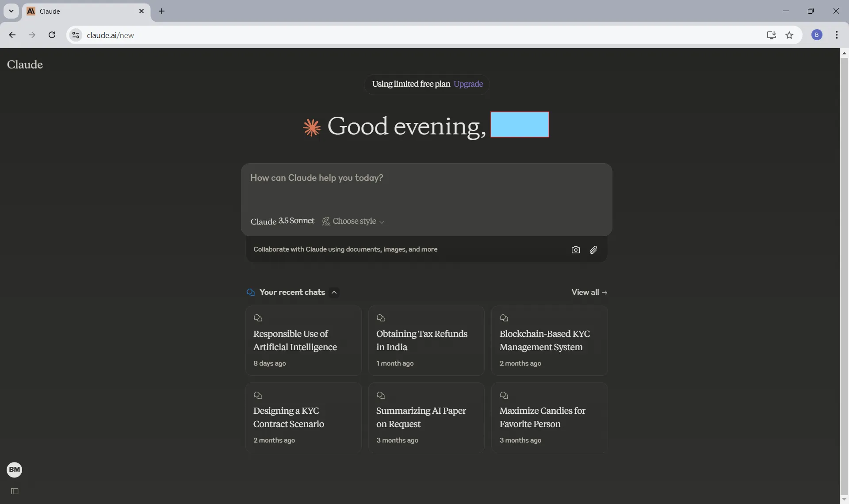Toggle the sidebar panel icon
Image resolution: width=849 pixels, height=504 pixels.
(15, 491)
